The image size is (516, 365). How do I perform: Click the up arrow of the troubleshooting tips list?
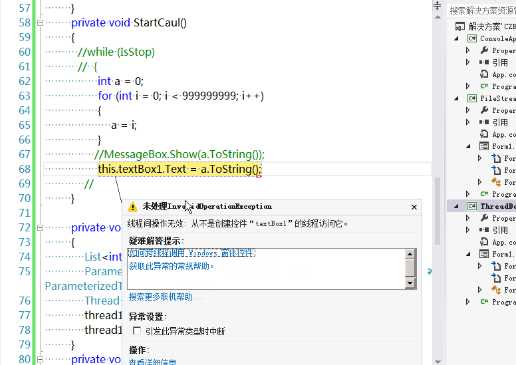410,254
